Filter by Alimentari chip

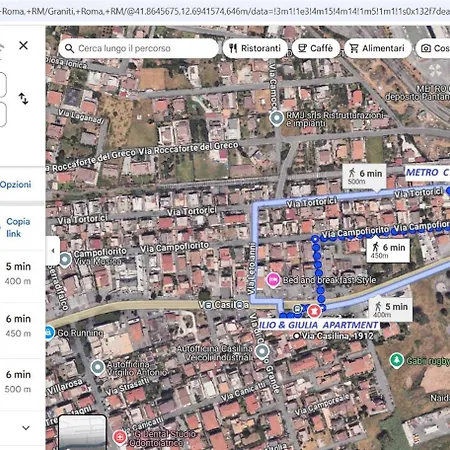point(377,48)
